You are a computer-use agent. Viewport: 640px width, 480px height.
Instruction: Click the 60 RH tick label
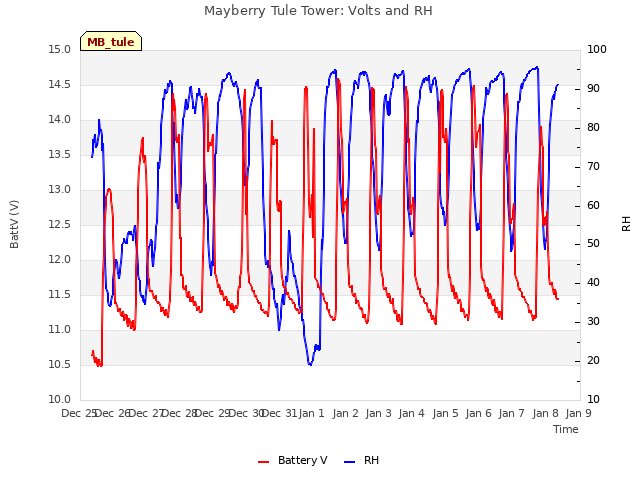(x=593, y=206)
